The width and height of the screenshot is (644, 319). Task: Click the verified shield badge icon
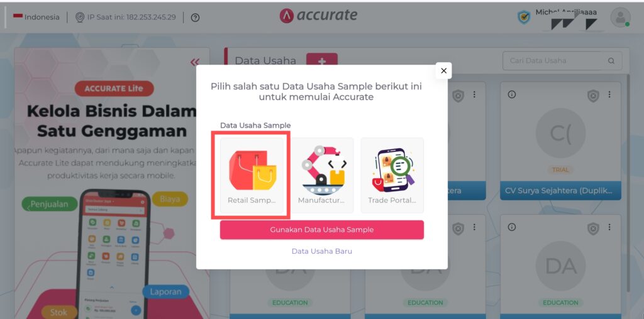(524, 17)
